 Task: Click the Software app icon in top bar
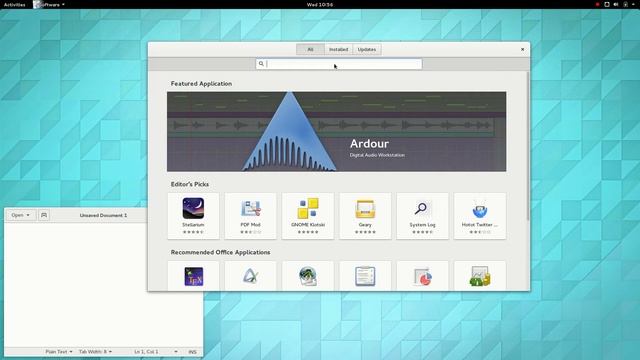(x=38, y=4)
